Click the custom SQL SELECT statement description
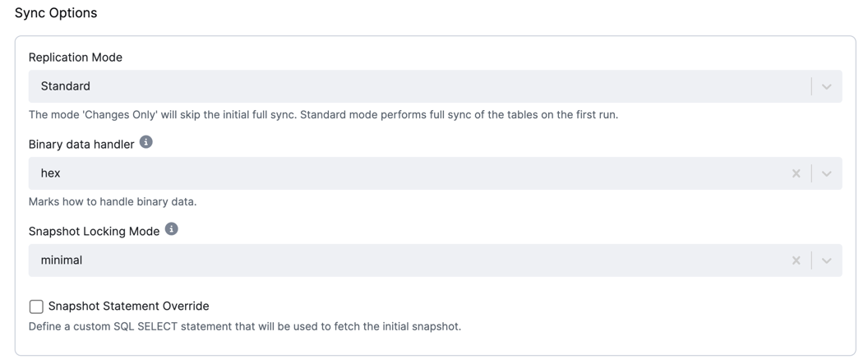Image resolution: width=868 pixels, height=364 pixels. pyautogui.click(x=245, y=326)
